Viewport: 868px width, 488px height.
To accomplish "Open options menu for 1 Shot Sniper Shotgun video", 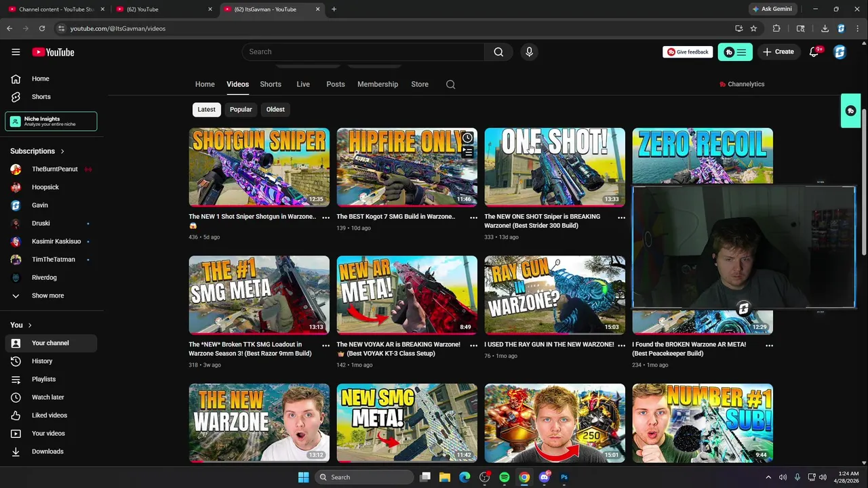I will coord(325,218).
